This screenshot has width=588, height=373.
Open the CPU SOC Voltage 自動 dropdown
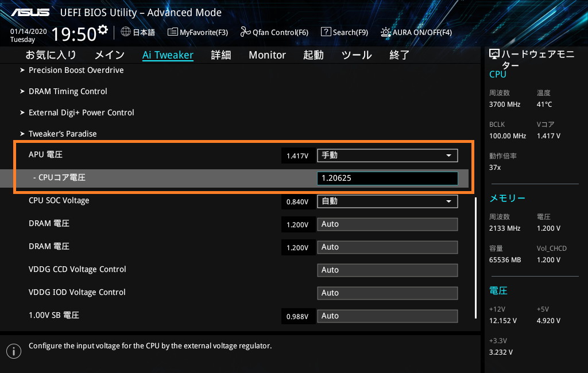pyautogui.click(x=388, y=201)
